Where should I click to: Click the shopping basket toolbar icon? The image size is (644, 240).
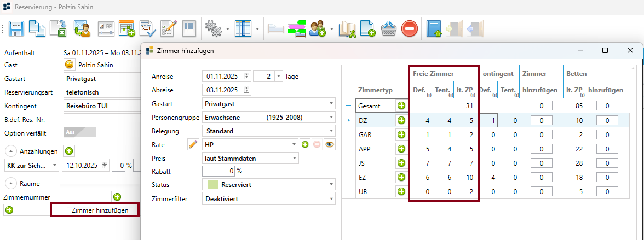point(389,28)
